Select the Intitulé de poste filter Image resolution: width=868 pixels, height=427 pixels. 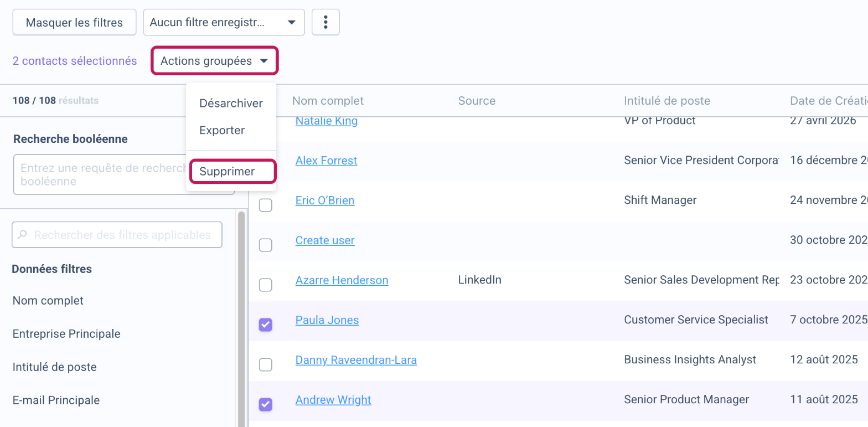(55, 367)
